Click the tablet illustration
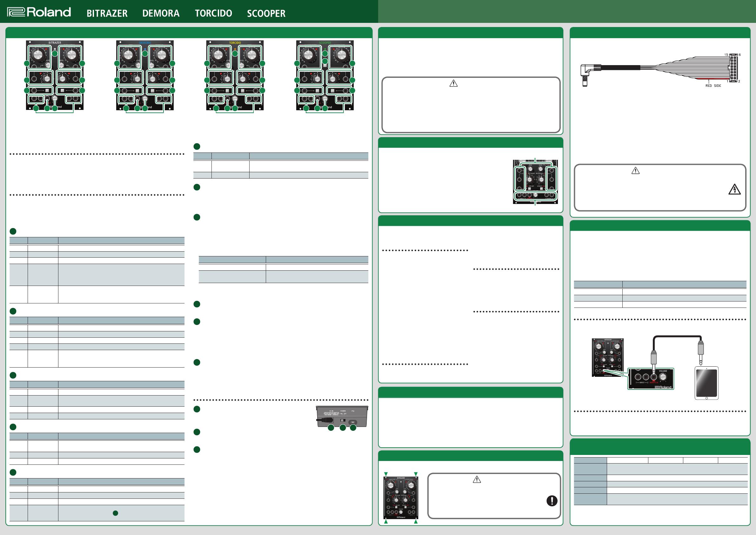 706,383
